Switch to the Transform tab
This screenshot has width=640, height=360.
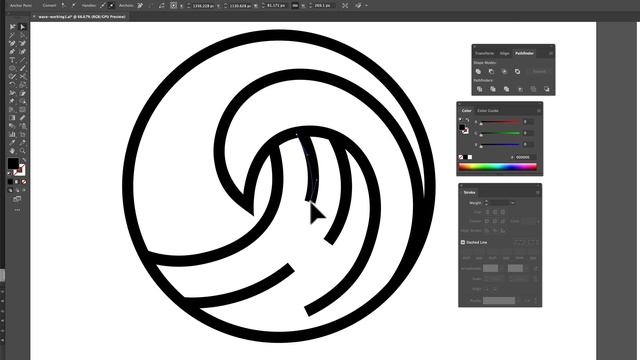click(484, 53)
